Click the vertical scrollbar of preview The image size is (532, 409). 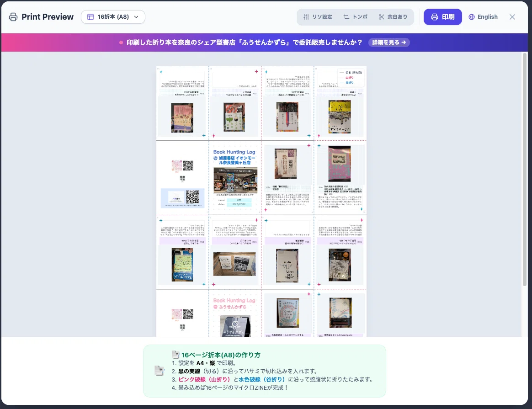click(x=525, y=170)
